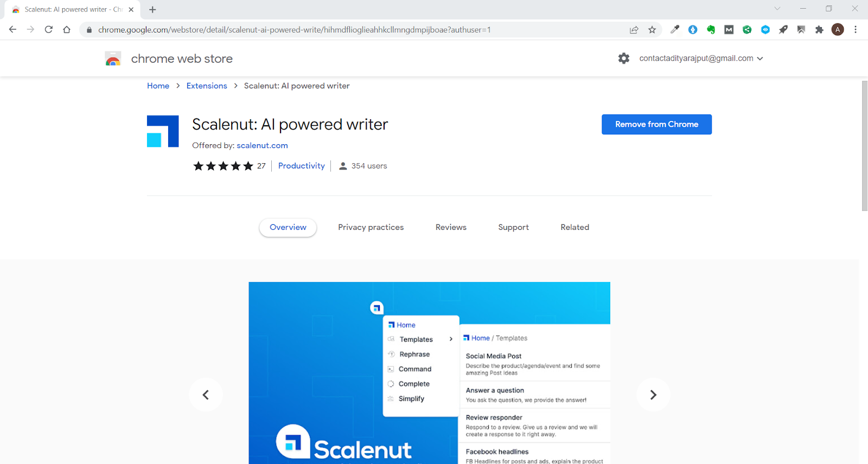The height and width of the screenshot is (464, 868).
Task: Click the Remove from Chrome button
Action: click(x=656, y=124)
